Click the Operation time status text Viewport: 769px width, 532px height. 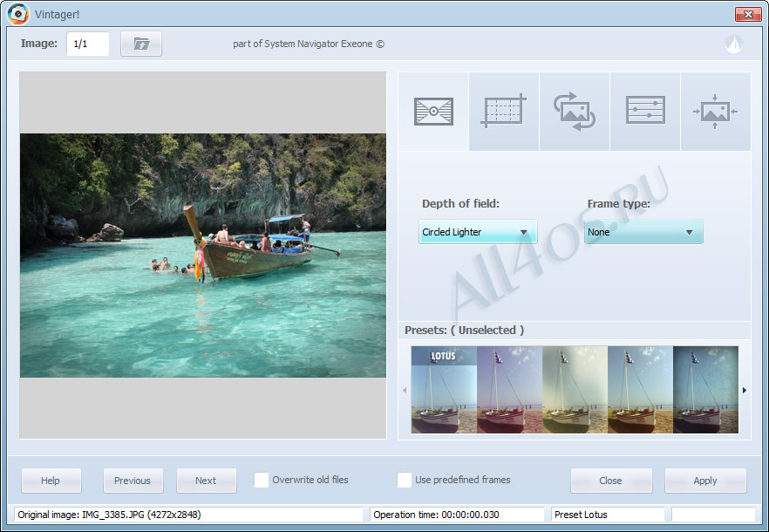pyautogui.click(x=436, y=515)
